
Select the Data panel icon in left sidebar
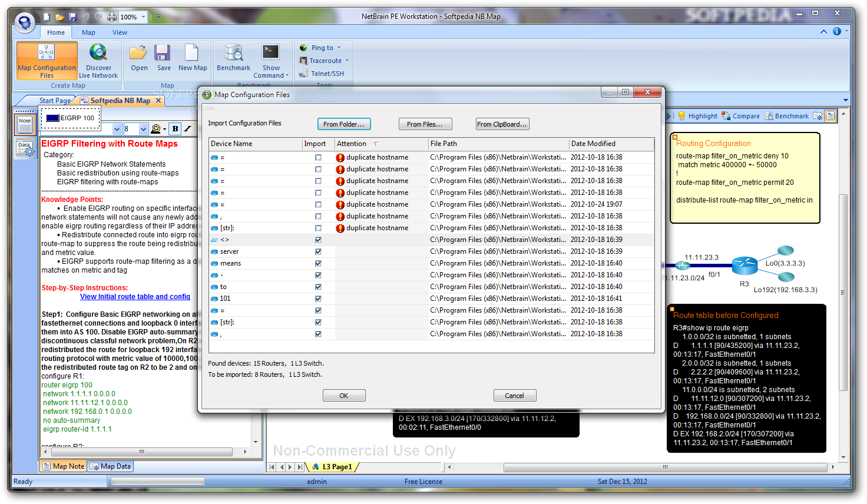click(25, 149)
